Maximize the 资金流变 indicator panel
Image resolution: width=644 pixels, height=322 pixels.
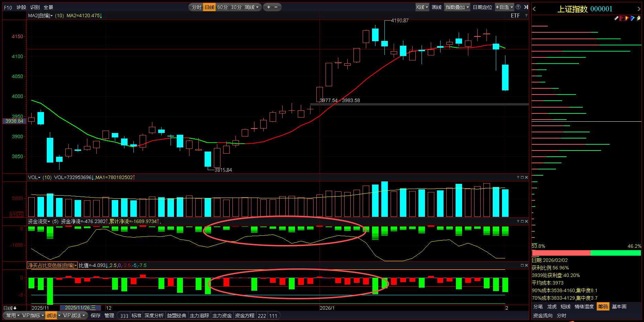point(522,221)
